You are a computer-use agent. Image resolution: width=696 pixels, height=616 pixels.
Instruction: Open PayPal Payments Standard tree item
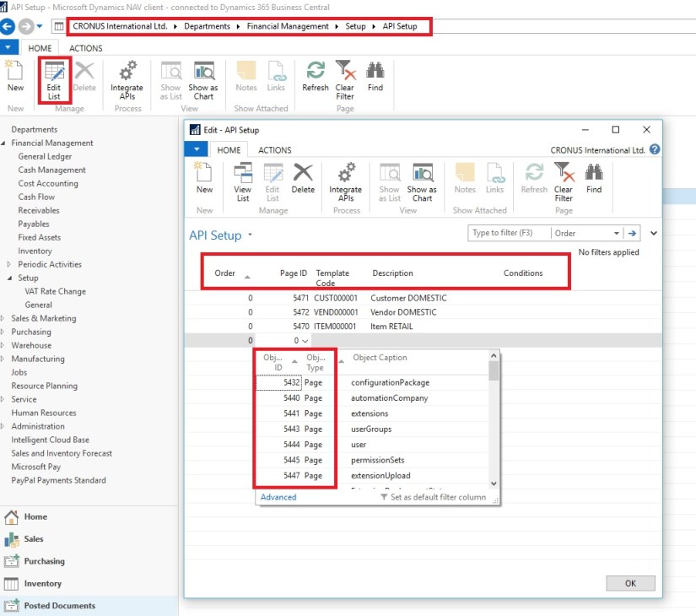pos(58,480)
